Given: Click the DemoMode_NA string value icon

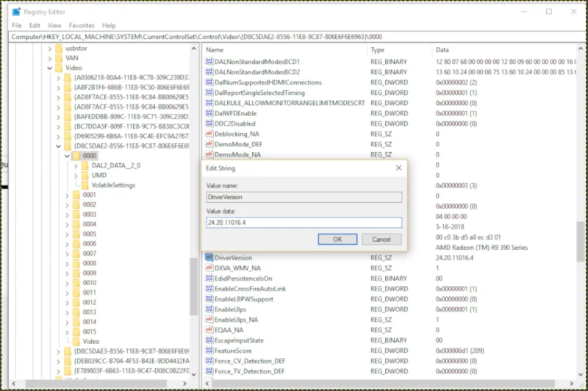Looking at the screenshot, I should pyautogui.click(x=209, y=154).
